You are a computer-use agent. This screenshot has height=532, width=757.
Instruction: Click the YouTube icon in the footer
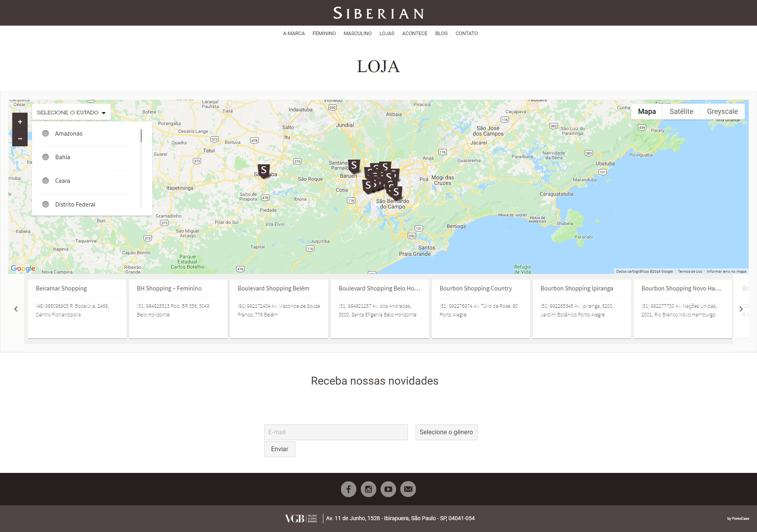tap(388, 489)
